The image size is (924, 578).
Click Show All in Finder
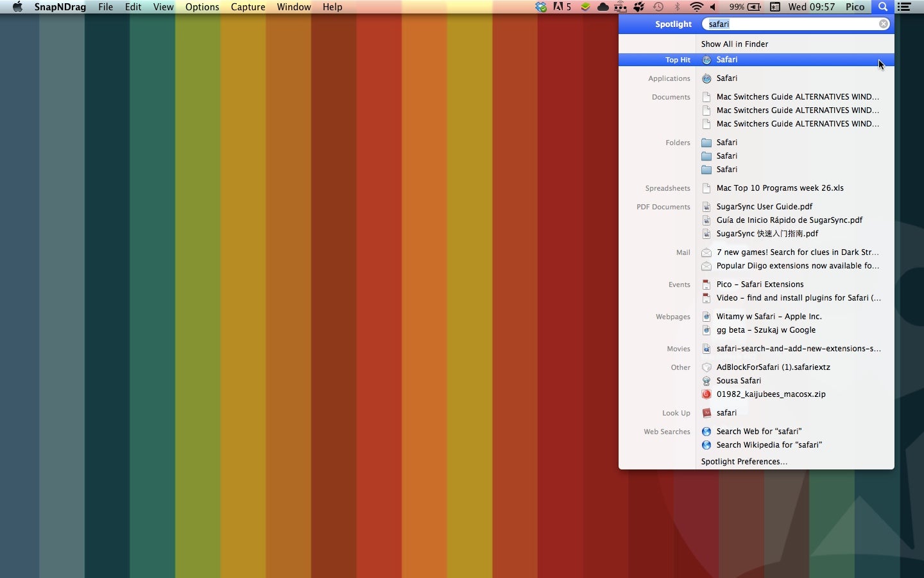click(734, 44)
